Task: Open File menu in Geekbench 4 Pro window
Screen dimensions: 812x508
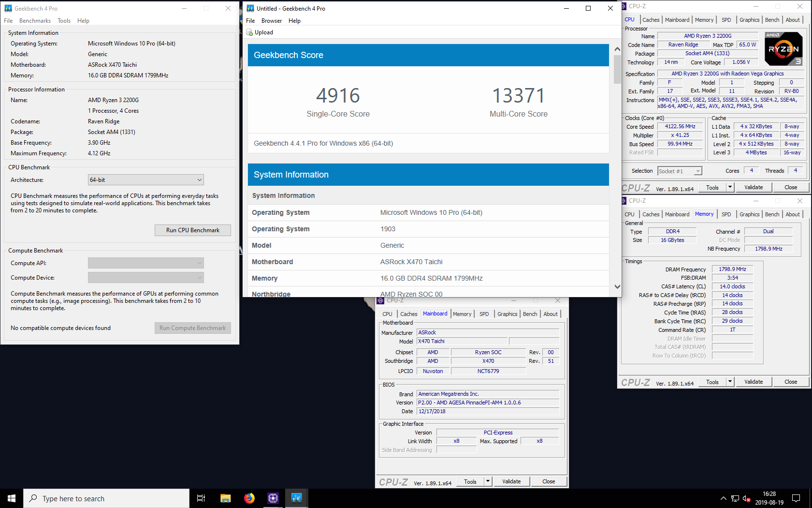Action: point(8,21)
